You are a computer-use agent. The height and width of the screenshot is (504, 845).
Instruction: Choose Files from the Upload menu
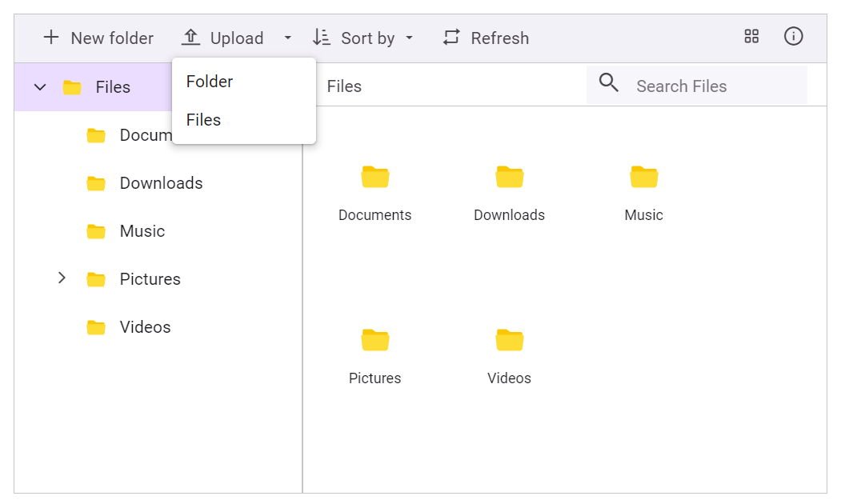(x=203, y=120)
